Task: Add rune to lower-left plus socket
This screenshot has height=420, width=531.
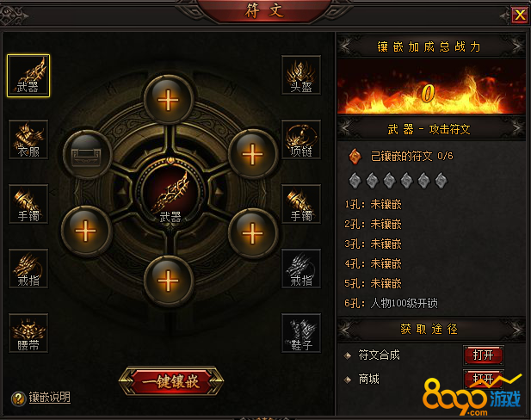Action: tap(86, 231)
